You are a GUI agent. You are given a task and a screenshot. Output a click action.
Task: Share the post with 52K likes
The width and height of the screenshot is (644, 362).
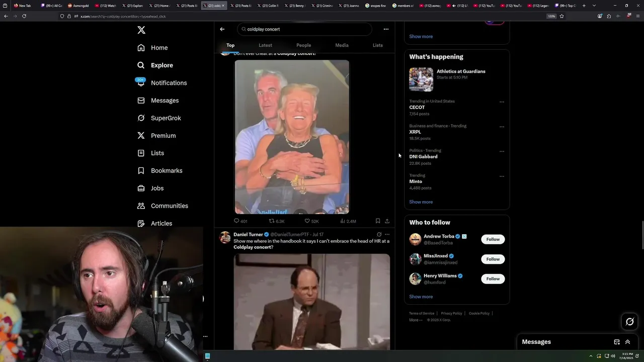387,221
